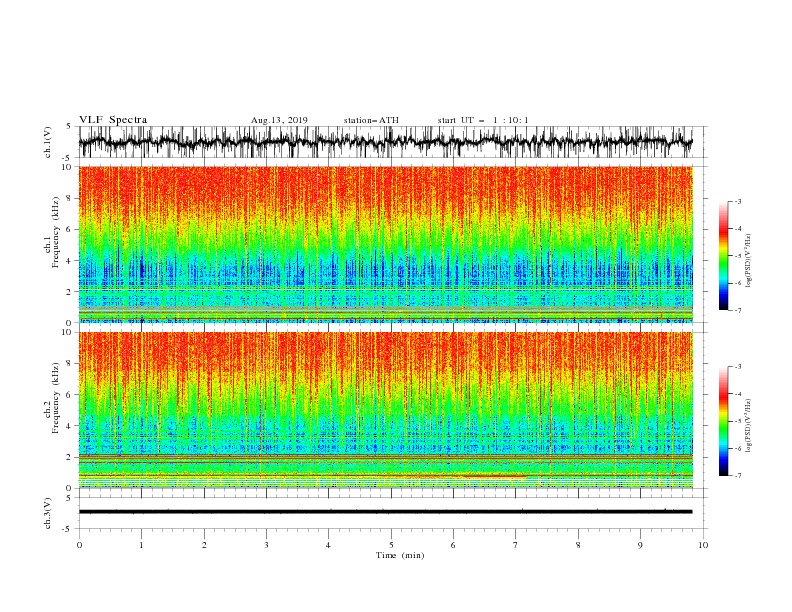Viewport: 792px width, 612px height.
Task: Click time axis tick label "5"
Action: (x=391, y=545)
